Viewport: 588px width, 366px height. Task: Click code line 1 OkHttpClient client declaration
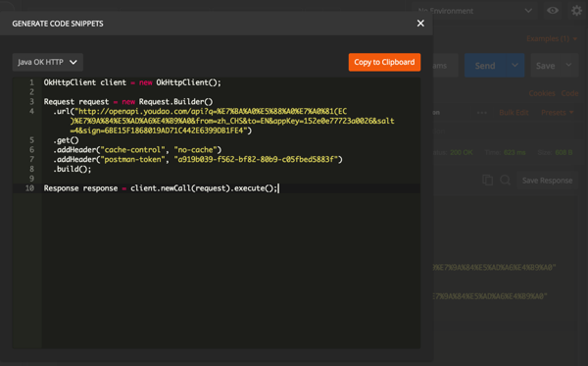tap(132, 82)
